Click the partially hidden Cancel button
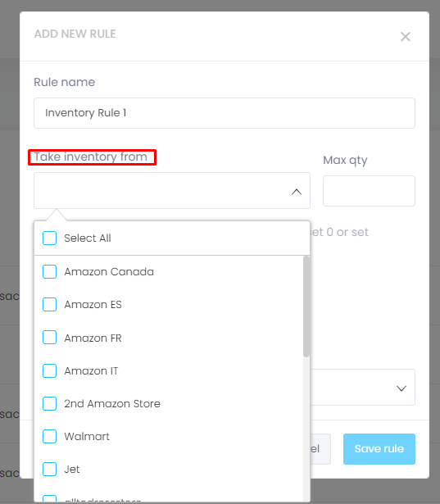This screenshot has height=504, width=440. [x=320, y=449]
